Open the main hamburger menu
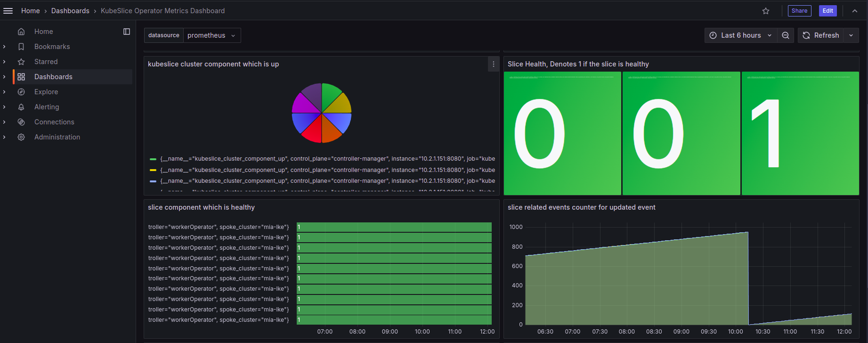This screenshot has height=343, width=868. 8,11
